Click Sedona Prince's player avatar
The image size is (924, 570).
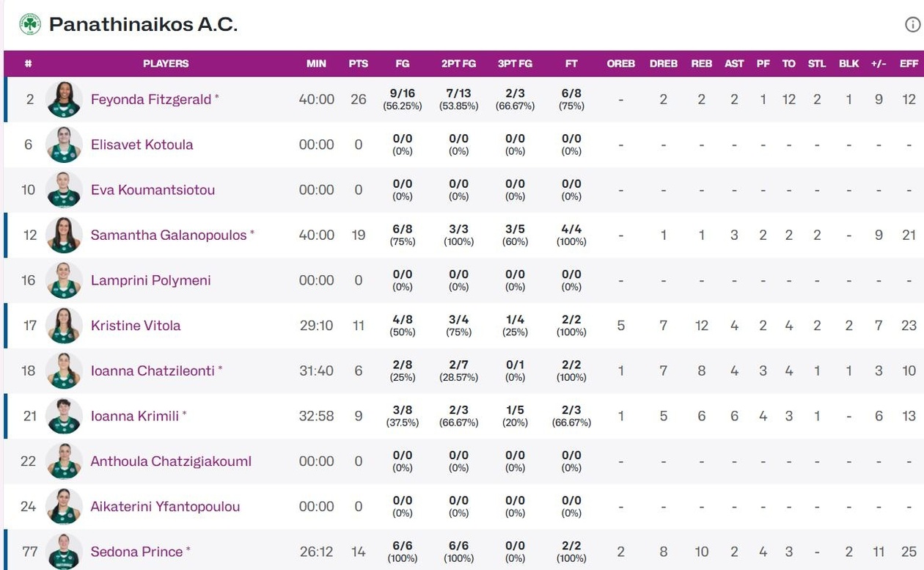[64, 551]
